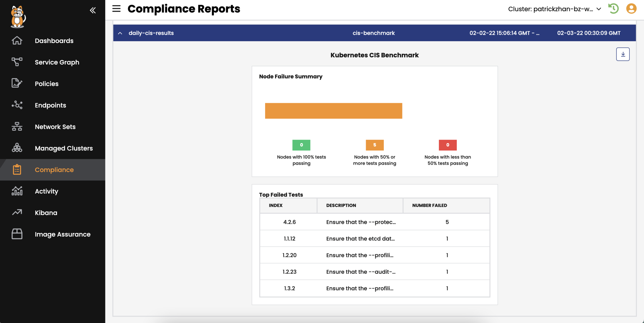Click the Top Failed Tests heading
644x323 pixels.
tap(281, 194)
